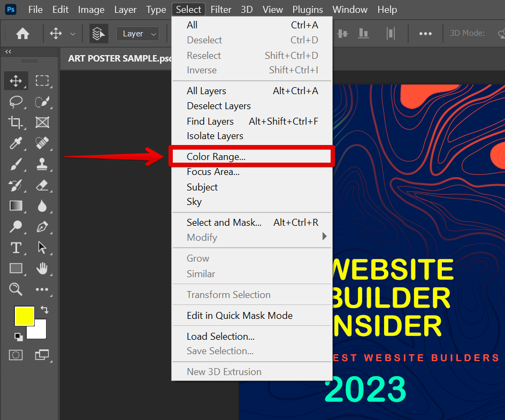The image size is (505, 420).
Task: Select the Rectangular Marquee tool
Action: pos(42,81)
